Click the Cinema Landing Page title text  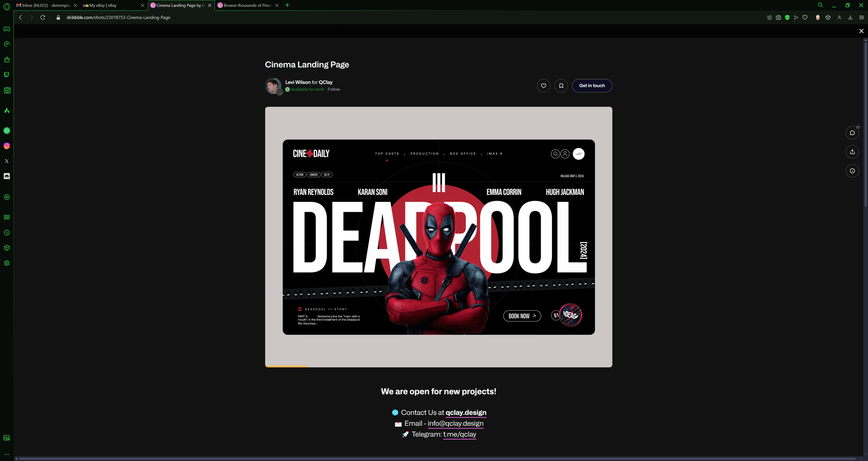click(x=307, y=64)
